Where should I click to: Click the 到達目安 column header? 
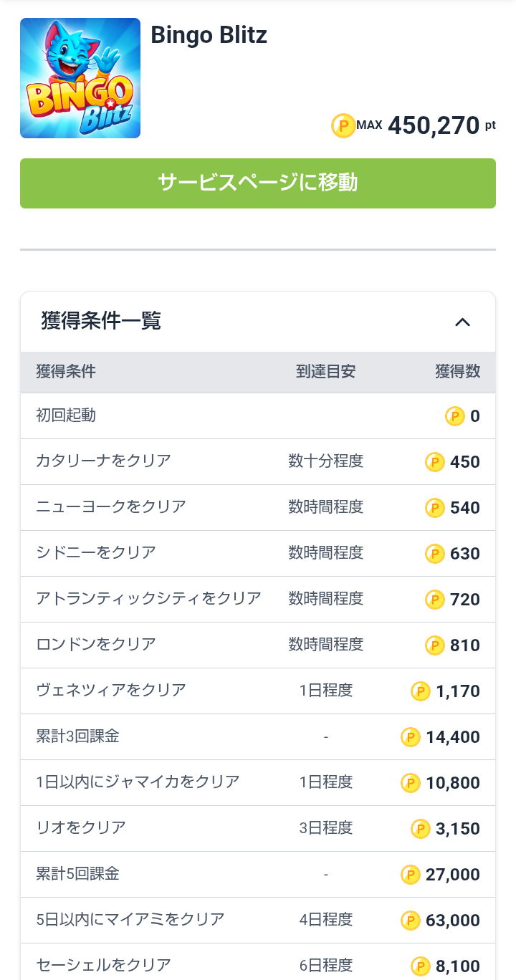click(x=325, y=372)
